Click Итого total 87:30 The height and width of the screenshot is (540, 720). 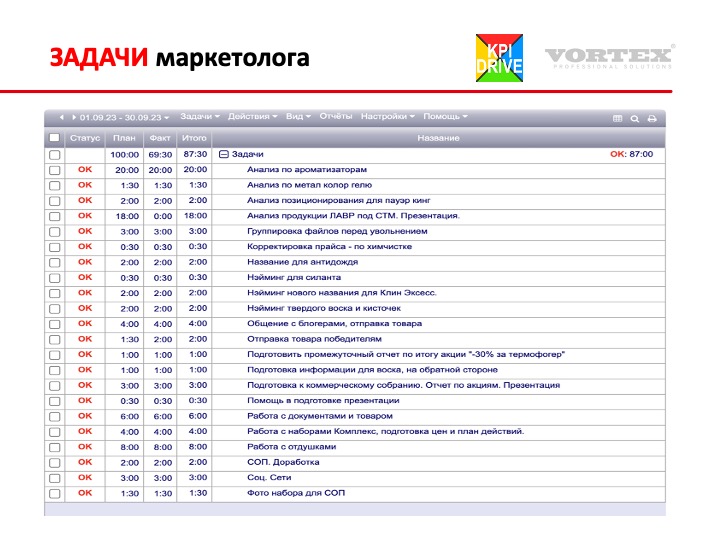click(195, 154)
